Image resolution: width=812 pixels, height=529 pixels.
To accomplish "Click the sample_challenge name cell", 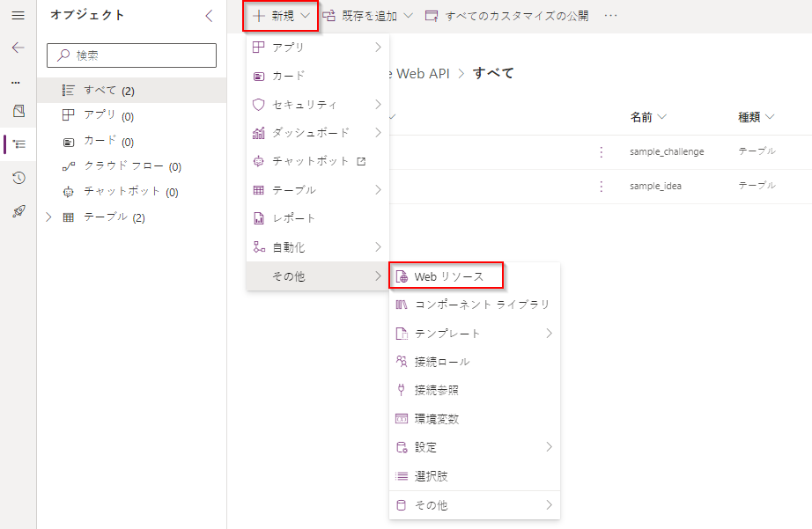I will (x=667, y=151).
